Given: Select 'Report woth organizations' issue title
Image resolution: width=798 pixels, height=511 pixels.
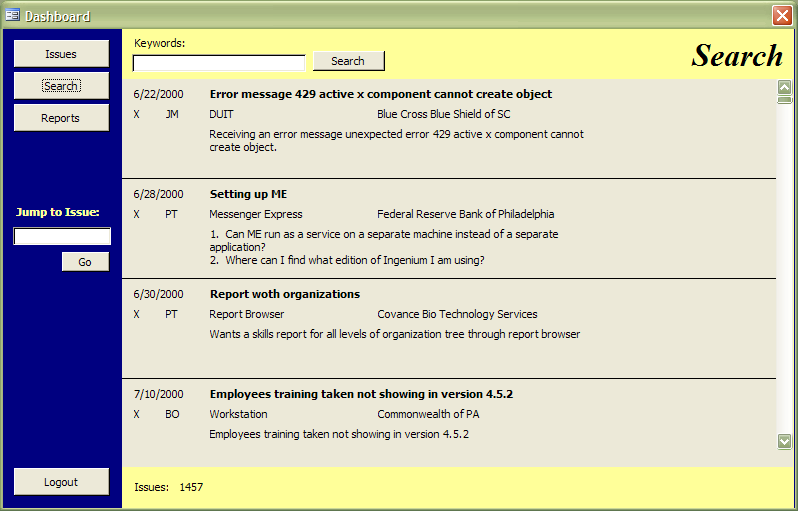Looking at the screenshot, I should [284, 294].
